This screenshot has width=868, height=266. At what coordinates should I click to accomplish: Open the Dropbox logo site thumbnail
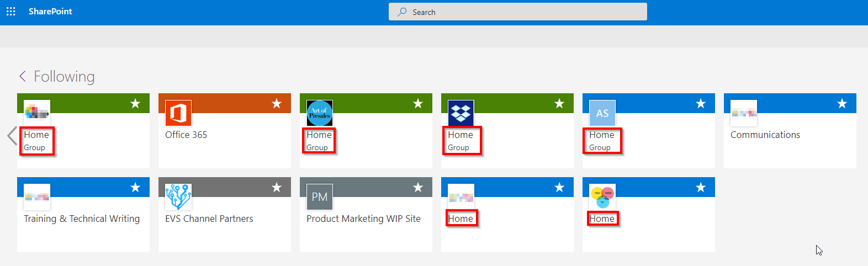(461, 113)
